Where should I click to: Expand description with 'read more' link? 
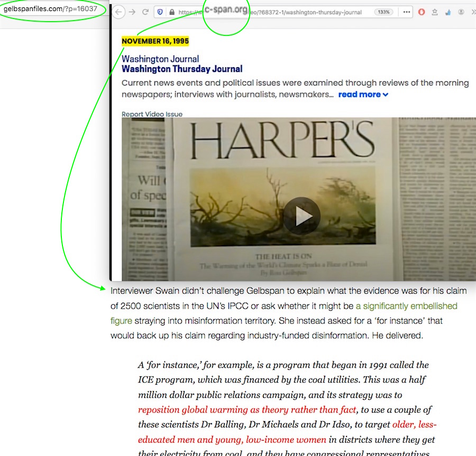(363, 95)
